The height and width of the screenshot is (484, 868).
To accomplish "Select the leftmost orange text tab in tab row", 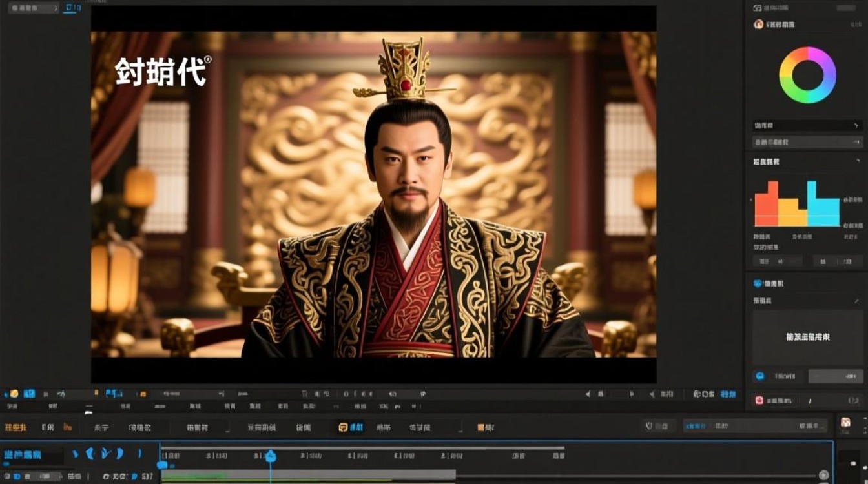I will 15,427.
